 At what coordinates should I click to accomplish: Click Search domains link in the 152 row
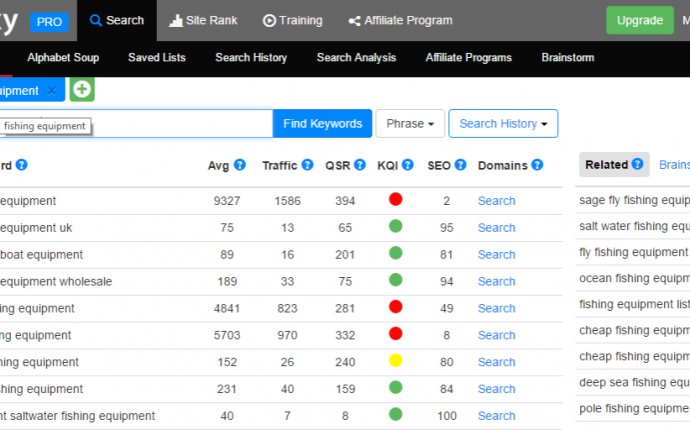click(x=496, y=362)
